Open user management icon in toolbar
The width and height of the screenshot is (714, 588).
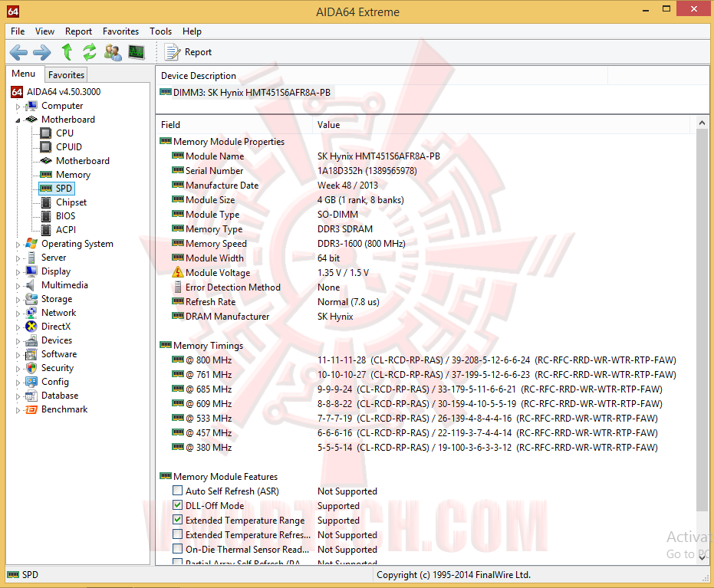(x=113, y=52)
